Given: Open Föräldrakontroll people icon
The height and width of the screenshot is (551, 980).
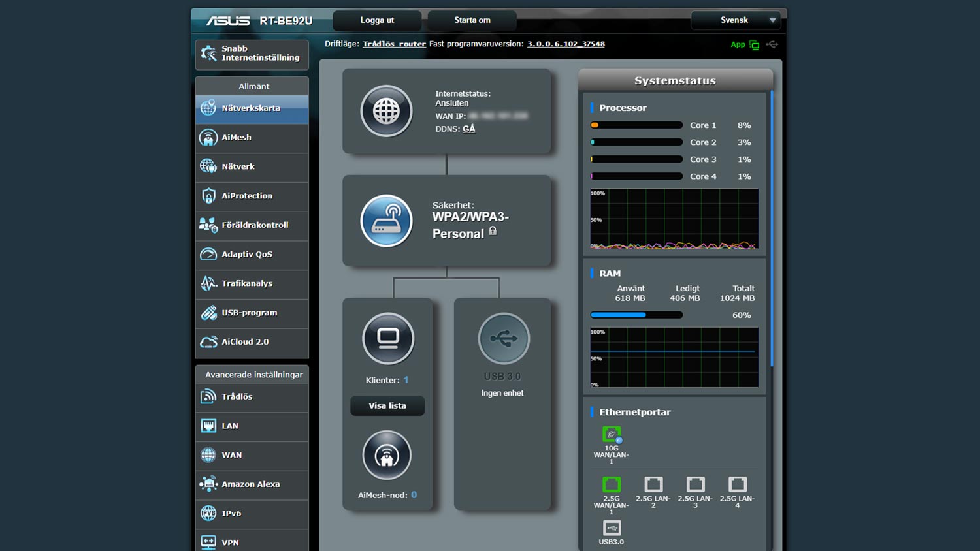Looking at the screenshot, I should pos(208,225).
